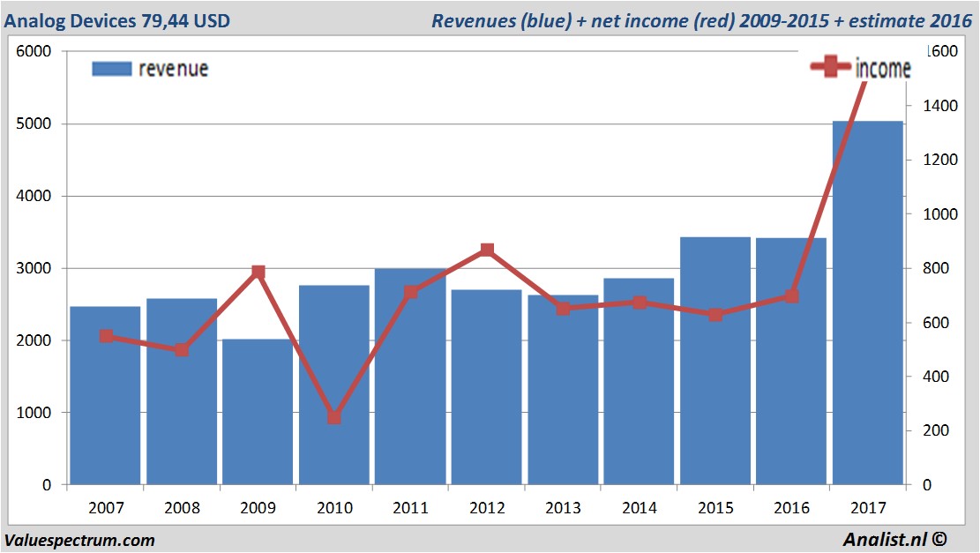Click the 0 on the income axis

pos(927,485)
